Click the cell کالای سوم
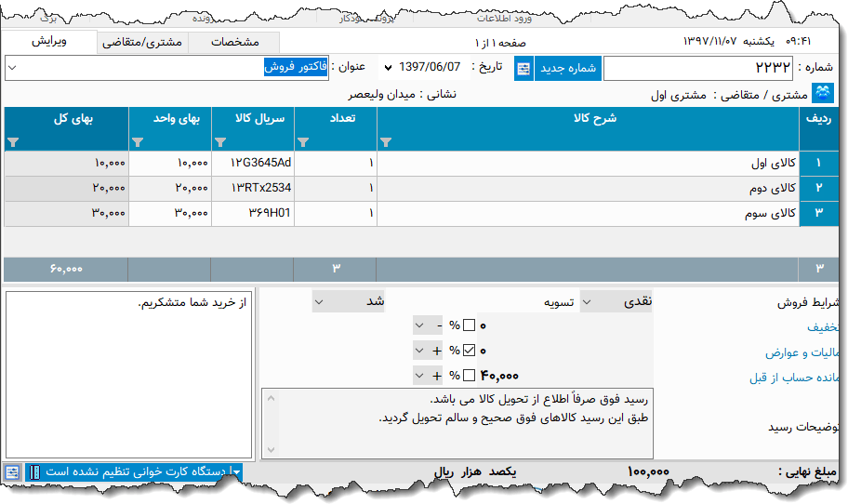Screen dimensions: 848x504 pos(588,213)
